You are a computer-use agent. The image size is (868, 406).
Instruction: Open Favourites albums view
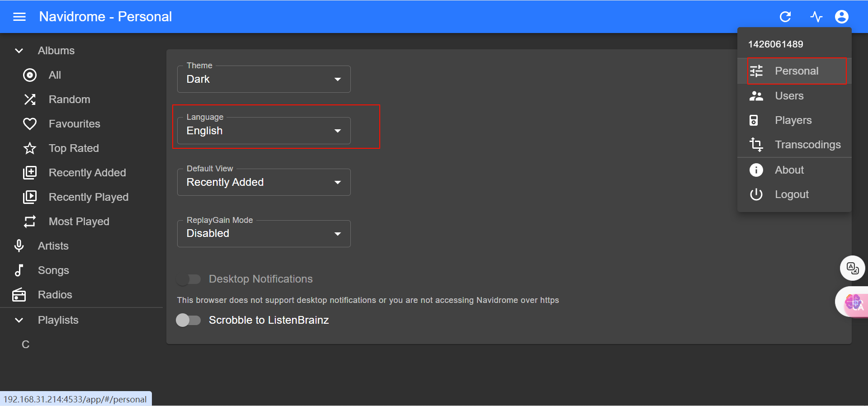pyautogui.click(x=81, y=124)
